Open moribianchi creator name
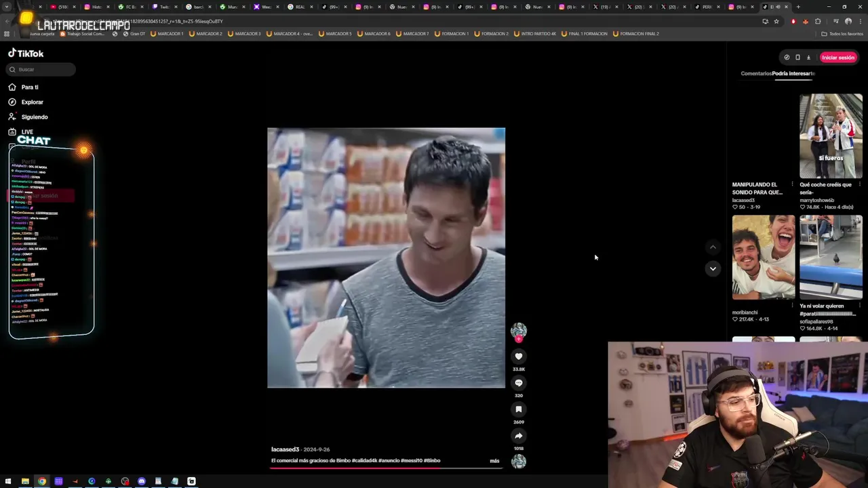This screenshot has height=488, width=868. click(745, 312)
